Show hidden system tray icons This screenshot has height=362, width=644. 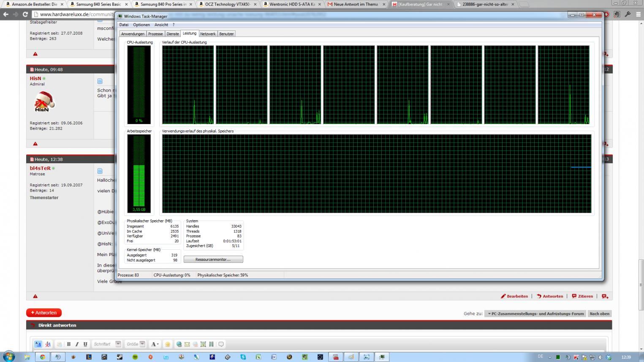click(549, 357)
